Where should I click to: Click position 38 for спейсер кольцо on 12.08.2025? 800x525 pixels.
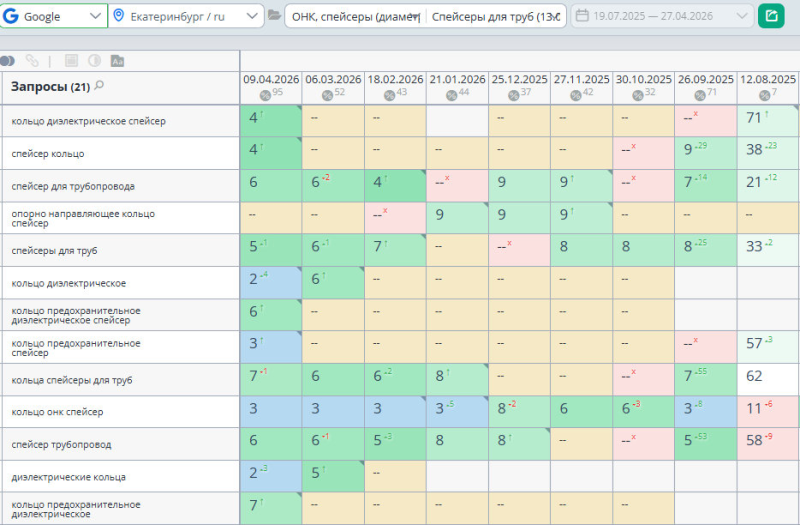point(768,153)
